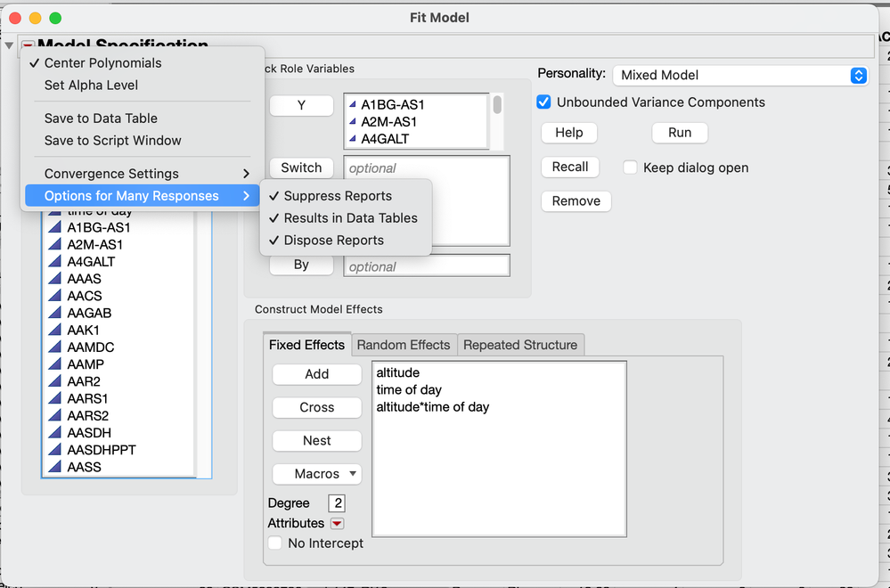Choose Set Alpha Level from the menu
This screenshot has height=588, width=890.
[x=91, y=86]
